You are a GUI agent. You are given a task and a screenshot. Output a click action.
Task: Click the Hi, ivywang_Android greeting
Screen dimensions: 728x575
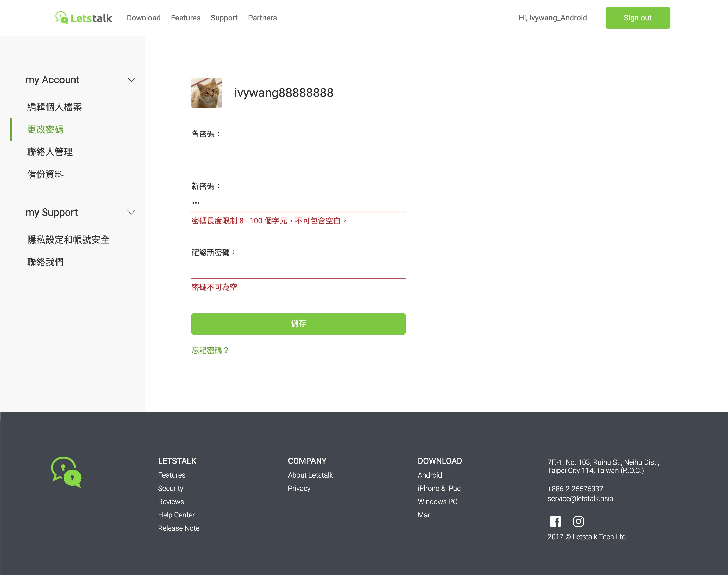(x=553, y=18)
